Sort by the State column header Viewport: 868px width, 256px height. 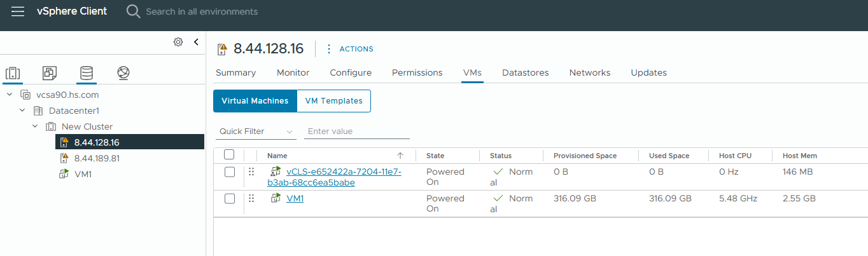point(435,156)
